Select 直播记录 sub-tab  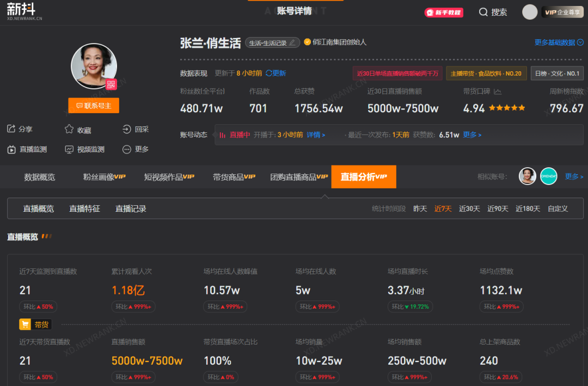(131, 209)
